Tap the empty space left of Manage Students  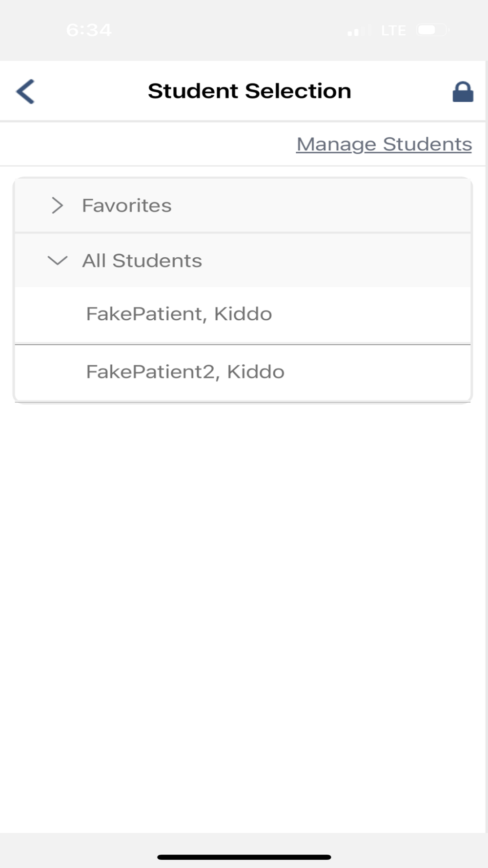coord(146,144)
